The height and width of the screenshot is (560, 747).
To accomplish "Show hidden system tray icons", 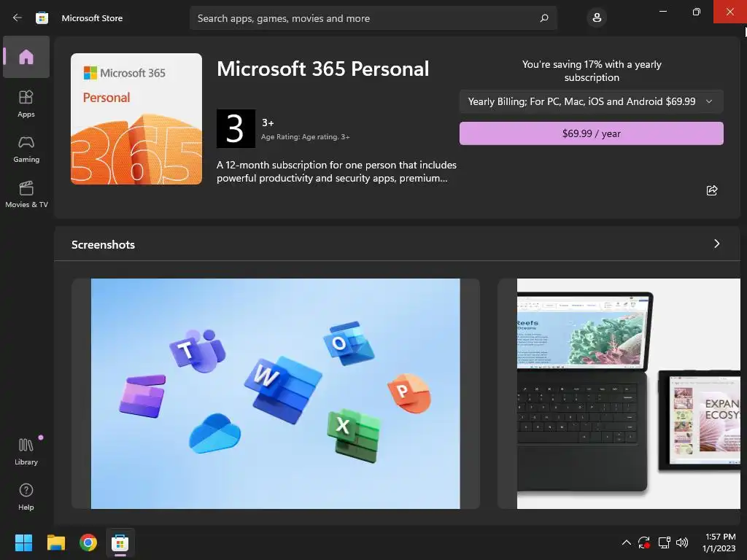I will [627, 542].
